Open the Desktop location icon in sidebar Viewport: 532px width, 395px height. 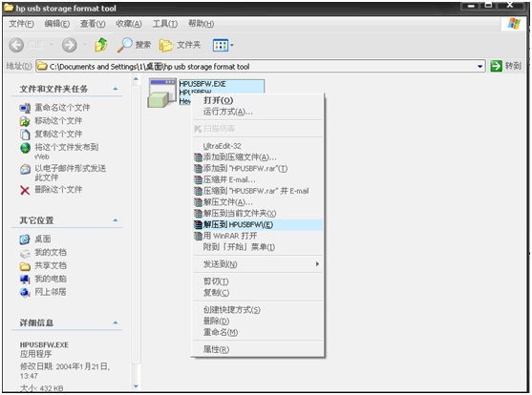pyautogui.click(x=25, y=239)
